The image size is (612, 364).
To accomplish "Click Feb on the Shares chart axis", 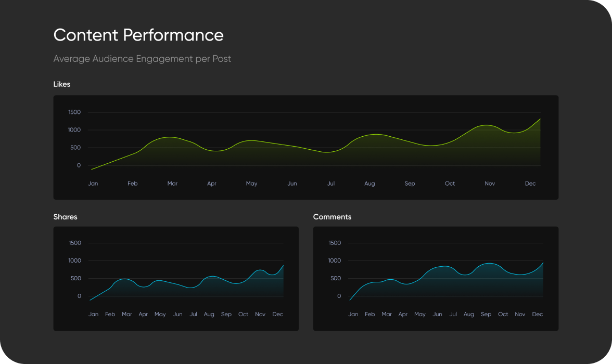I will click(x=110, y=314).
